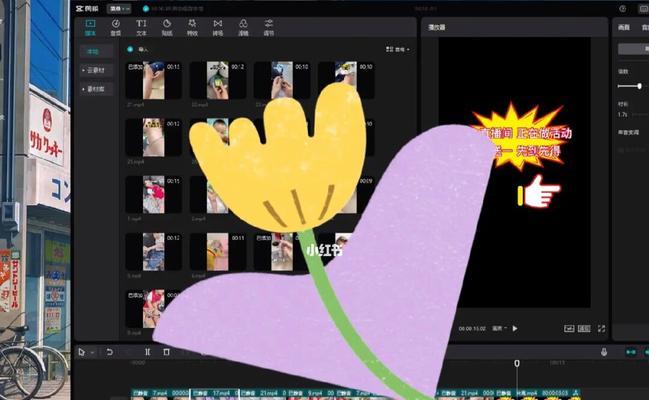Choose the selection arrow tool in the timeline
The image size is (649, 400).
[82, 352]
